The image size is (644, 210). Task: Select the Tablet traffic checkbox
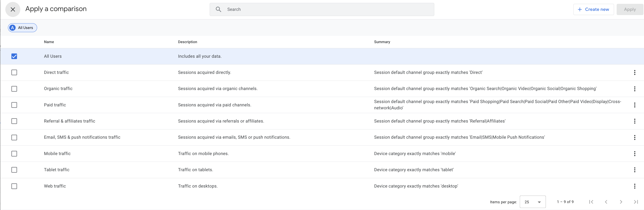pyautogui.click(x=14, y=170)
